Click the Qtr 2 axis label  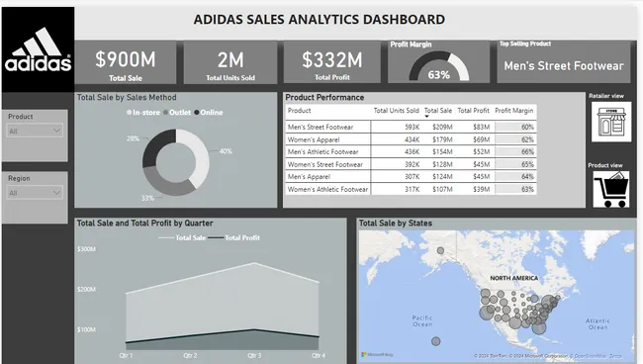[190, 355]
